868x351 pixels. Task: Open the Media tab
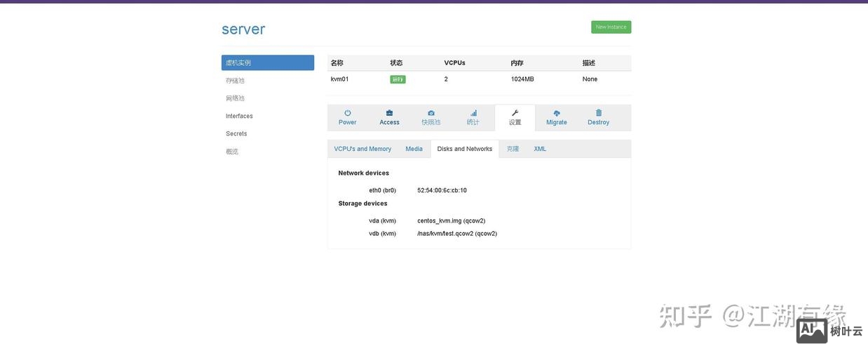point(414,149)
